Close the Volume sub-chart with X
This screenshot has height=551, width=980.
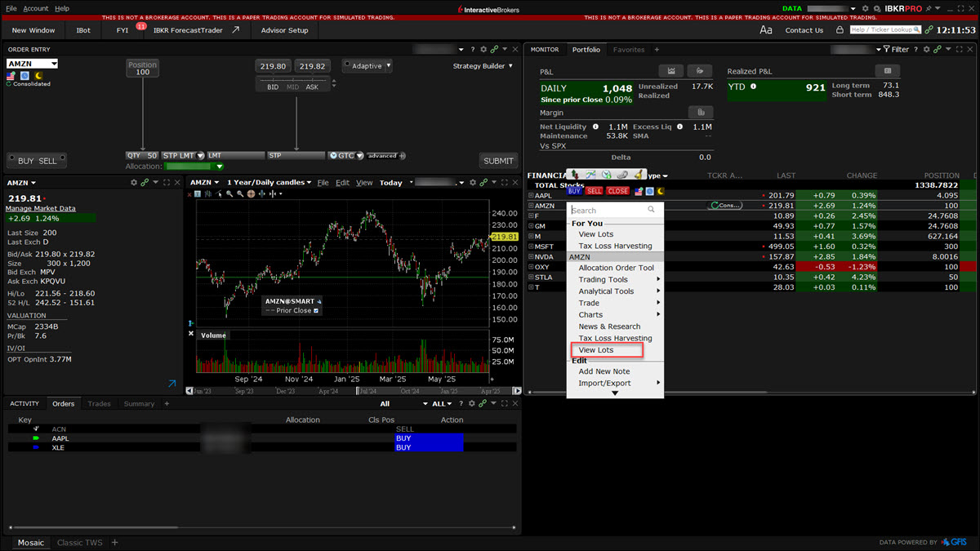191,334
